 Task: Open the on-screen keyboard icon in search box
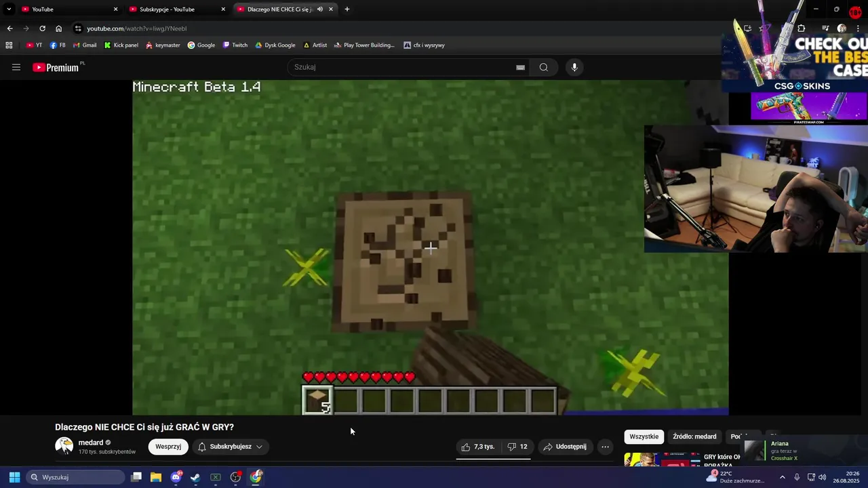click(520, 67)
